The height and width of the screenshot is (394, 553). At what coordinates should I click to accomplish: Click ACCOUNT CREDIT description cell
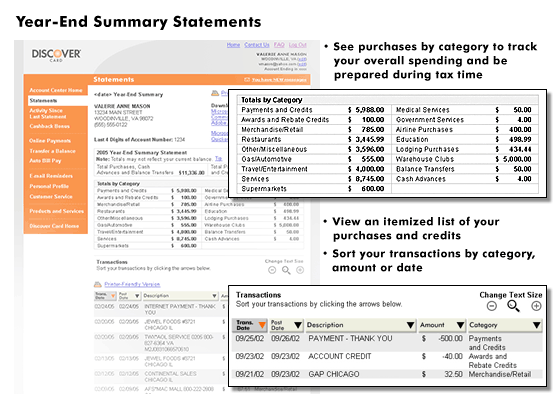pos(340,357)
